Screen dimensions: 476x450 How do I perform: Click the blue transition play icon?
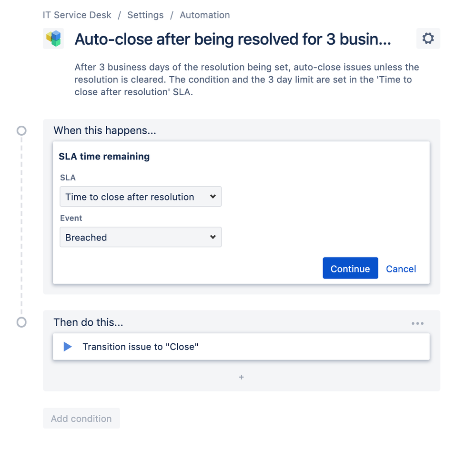coord(67,347)
